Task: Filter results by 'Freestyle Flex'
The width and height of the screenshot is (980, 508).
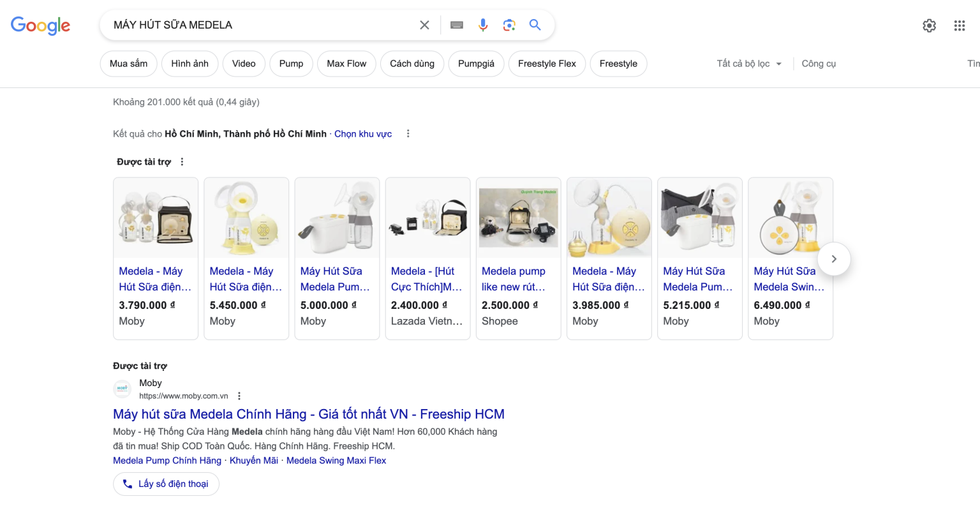Action: click(547, 64)
